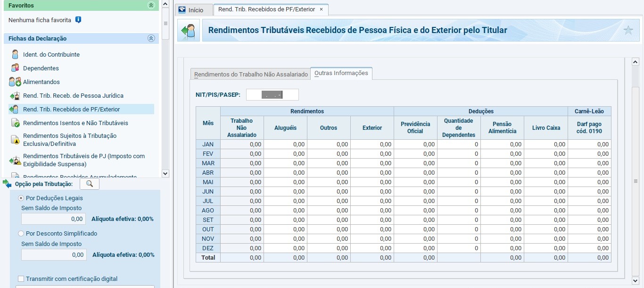This screenshot has height=288, width=644.
Task: Collapse the Fichas da Declaração panel
Action: 151,39
